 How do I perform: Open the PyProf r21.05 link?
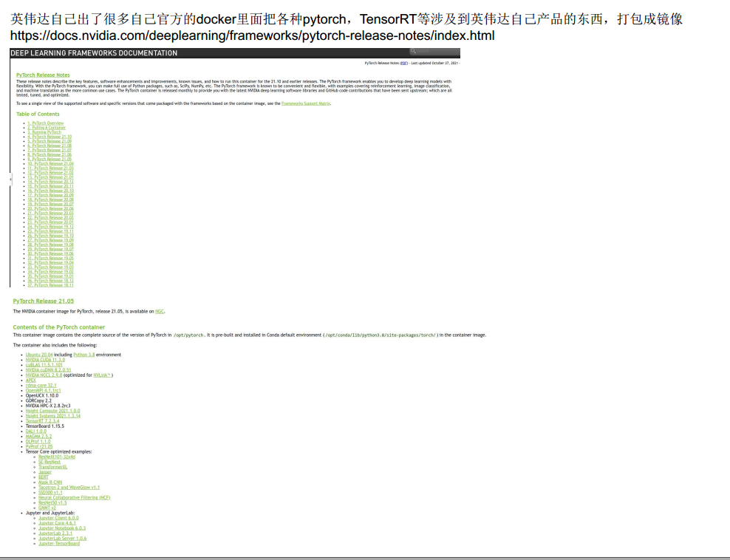click(x=39, y=447)
